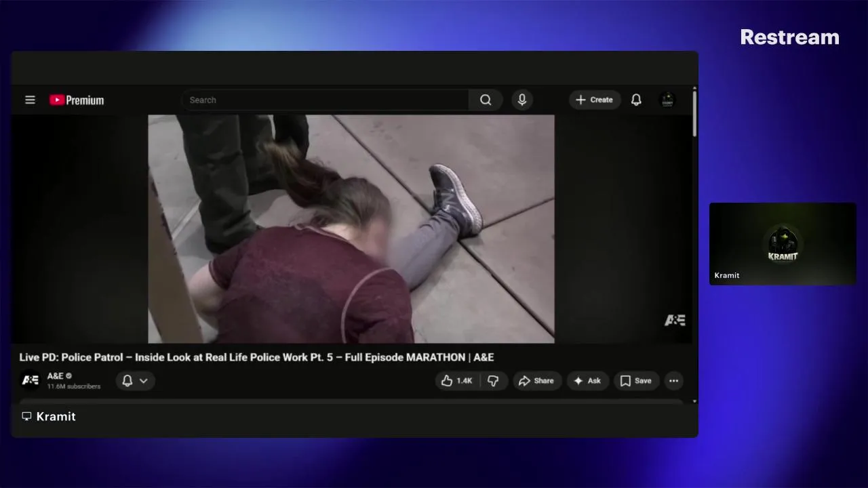Select the Live PD video title text
This screenshot has height=488, width=868.
pyautogui.click(x=256, y=357)
